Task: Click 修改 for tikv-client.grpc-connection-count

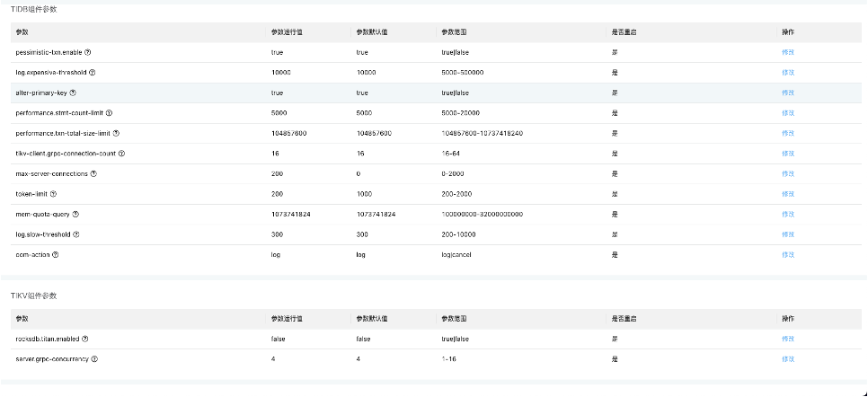Action: pyautogui.click(x=788, y=154)
